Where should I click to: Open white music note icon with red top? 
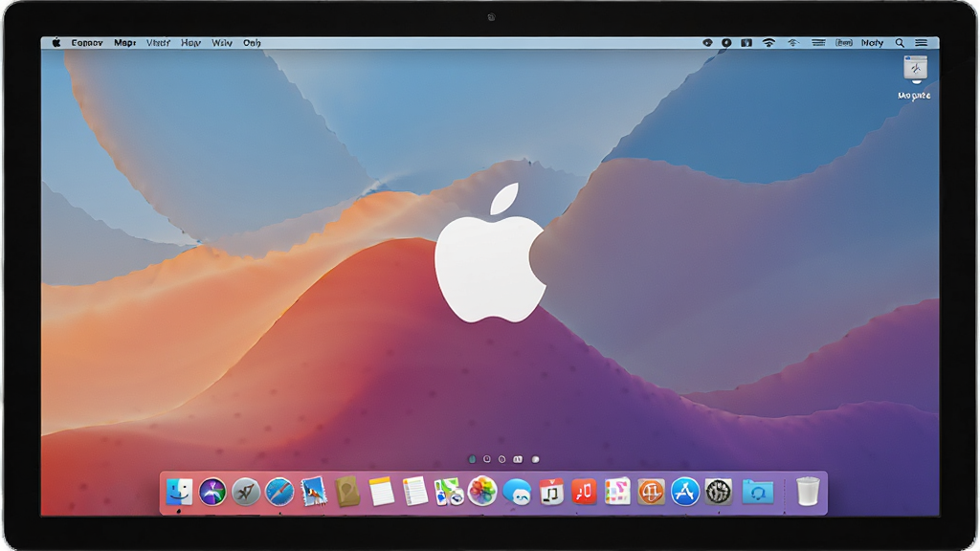click(551, 492)
